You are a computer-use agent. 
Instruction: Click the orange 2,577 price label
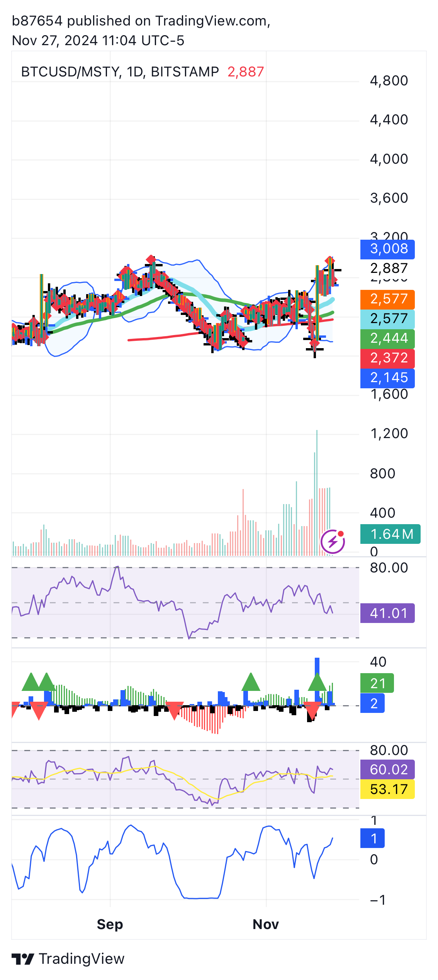[x=387, y=299]
